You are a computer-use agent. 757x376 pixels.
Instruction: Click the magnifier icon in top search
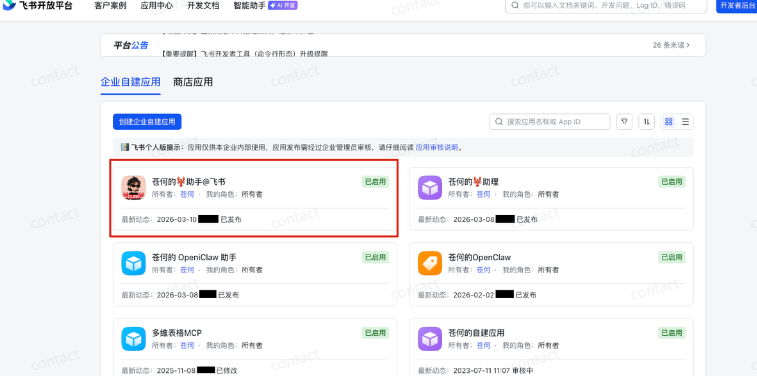coord(515,6)
